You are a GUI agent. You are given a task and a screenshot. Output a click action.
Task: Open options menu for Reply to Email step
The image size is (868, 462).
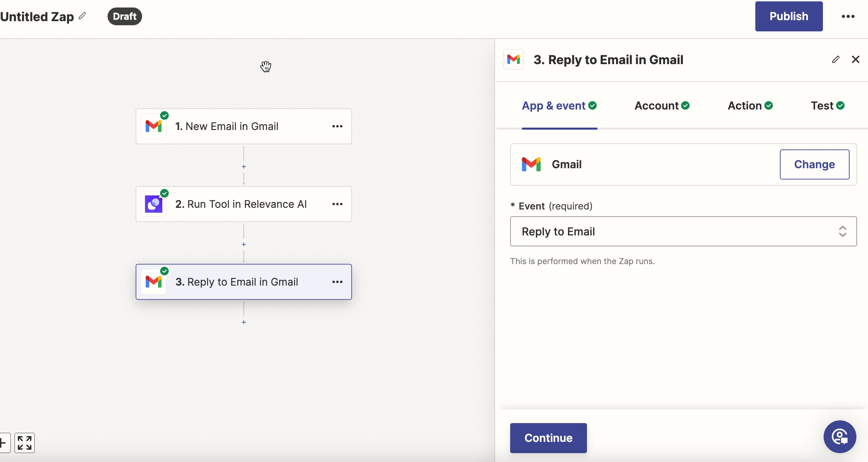pos(337,282)
